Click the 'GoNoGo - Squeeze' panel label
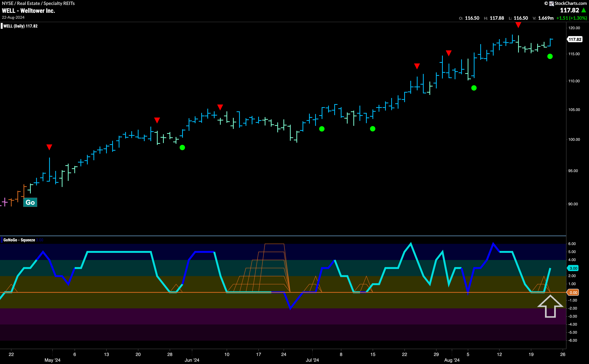The height and width of the screenshot is (364, 589). point(19,240)
